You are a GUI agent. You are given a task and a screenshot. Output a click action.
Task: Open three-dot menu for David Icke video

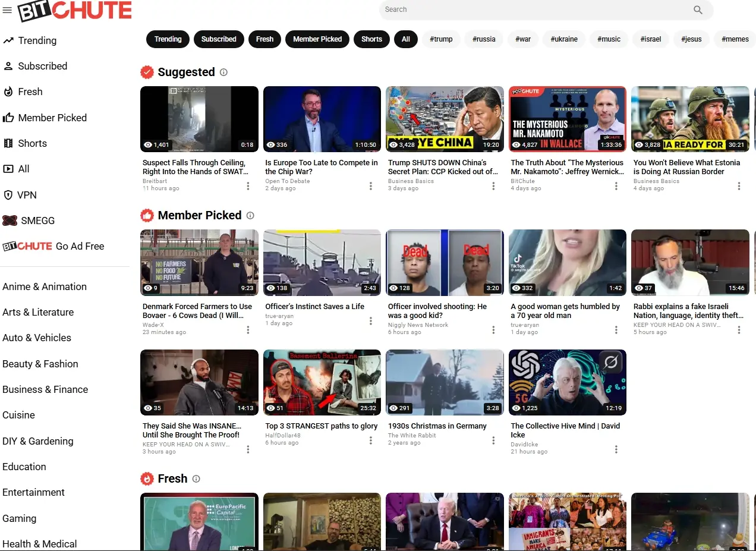(x=616, y=449)
